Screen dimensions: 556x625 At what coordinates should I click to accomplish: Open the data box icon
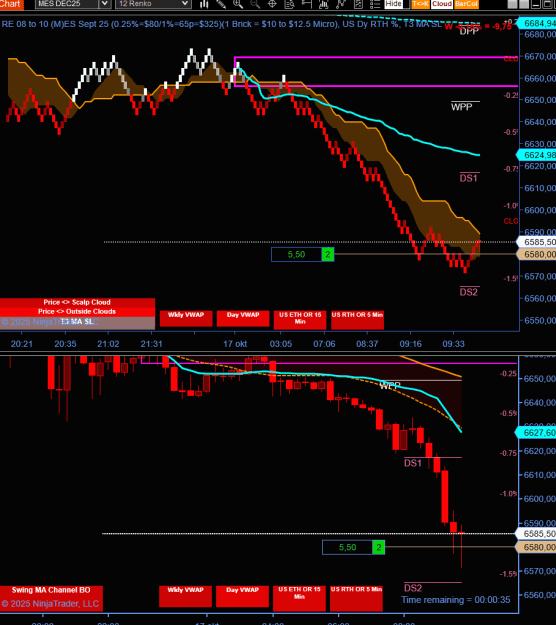[x=289, y=4]
